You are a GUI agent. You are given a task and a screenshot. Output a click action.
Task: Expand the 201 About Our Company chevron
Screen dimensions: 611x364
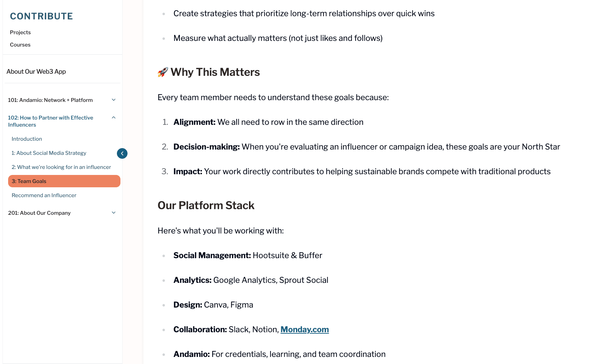114,213
